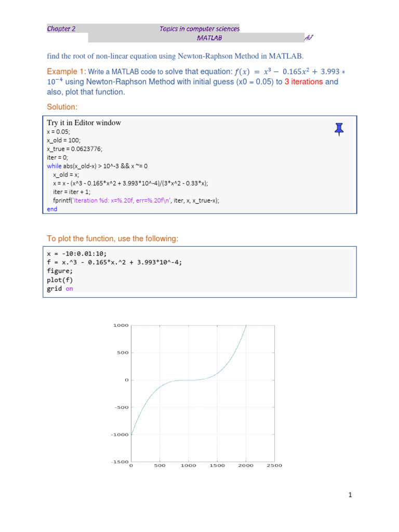
Task: Click the 1000 label on the y-axis
Action: click(x=120, y=325)
